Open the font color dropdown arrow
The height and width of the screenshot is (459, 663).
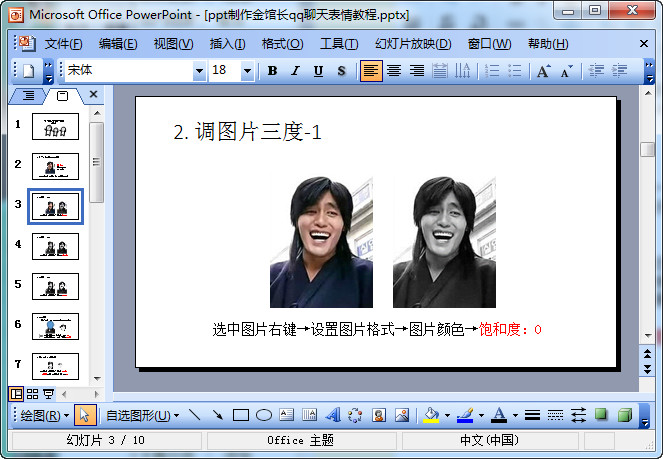[x=515, y=415]
